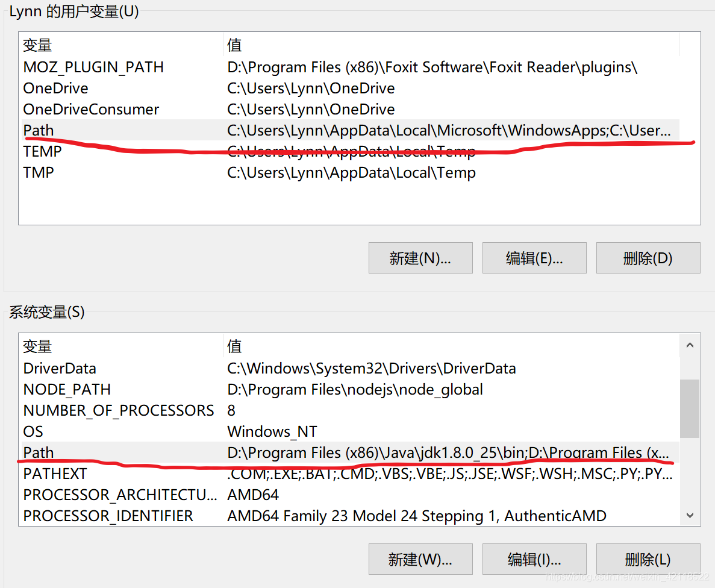Select the user Path variable starting C:\Users\Lynn

[350, 131]
